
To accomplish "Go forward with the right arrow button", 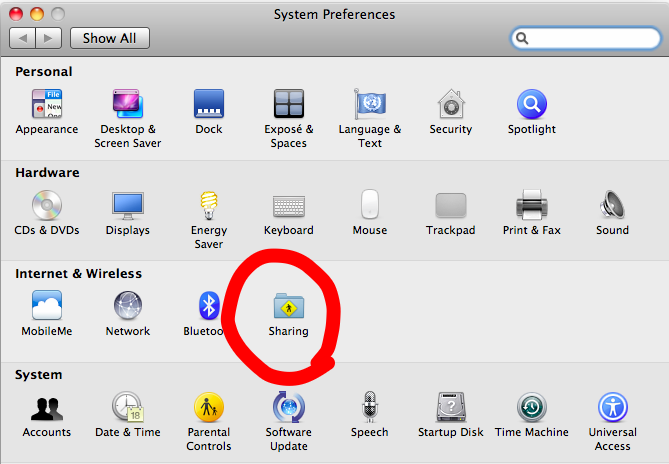I will (49, 38).
